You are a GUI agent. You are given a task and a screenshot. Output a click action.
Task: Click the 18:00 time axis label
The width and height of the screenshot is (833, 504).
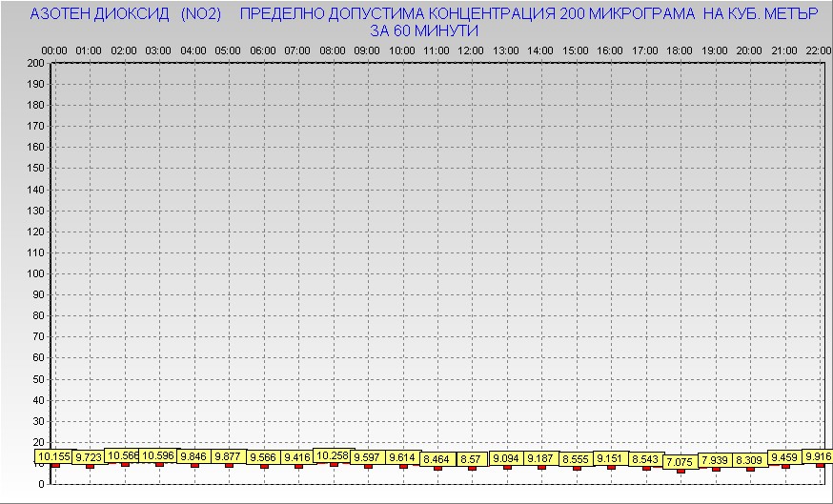click(x=680, y=50)
